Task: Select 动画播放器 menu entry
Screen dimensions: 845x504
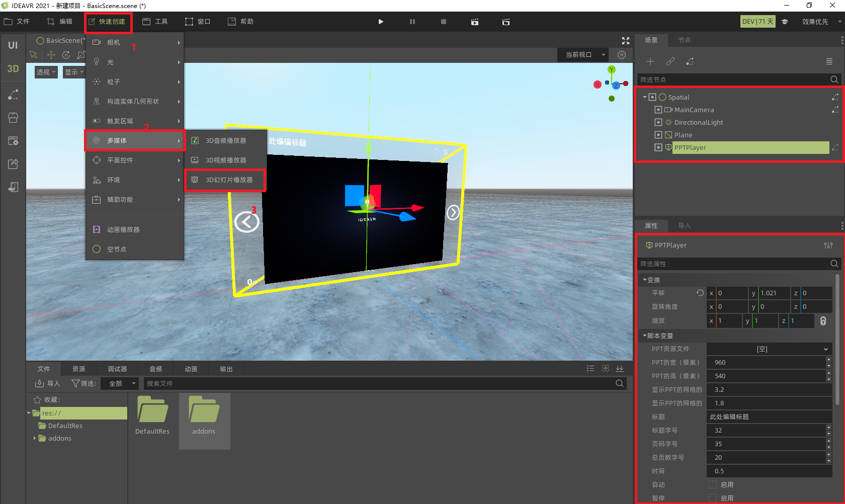Action: [x=135, y=229]
